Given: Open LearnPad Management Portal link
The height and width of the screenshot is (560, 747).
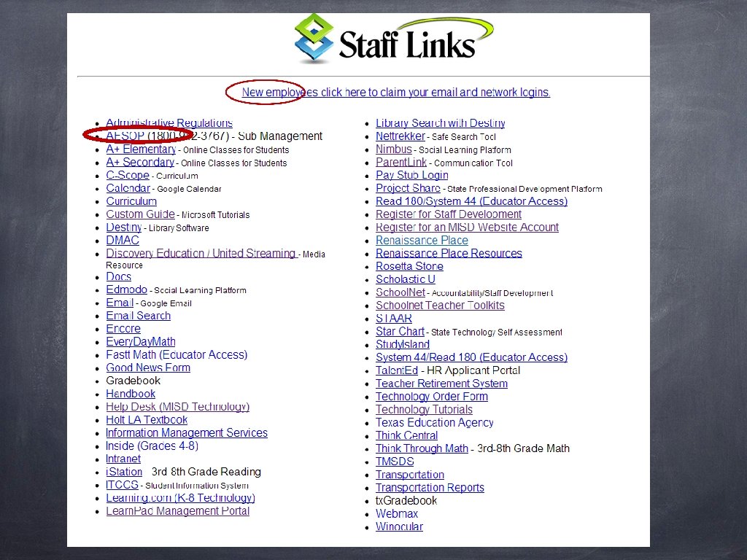Looking at the screenshot, I should [177, 510].
